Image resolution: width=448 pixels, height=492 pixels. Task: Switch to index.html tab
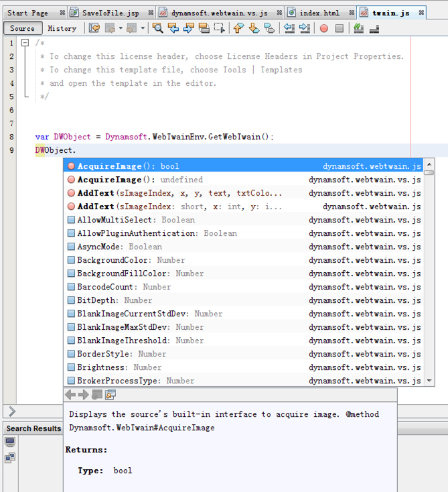tap(319, 13)
